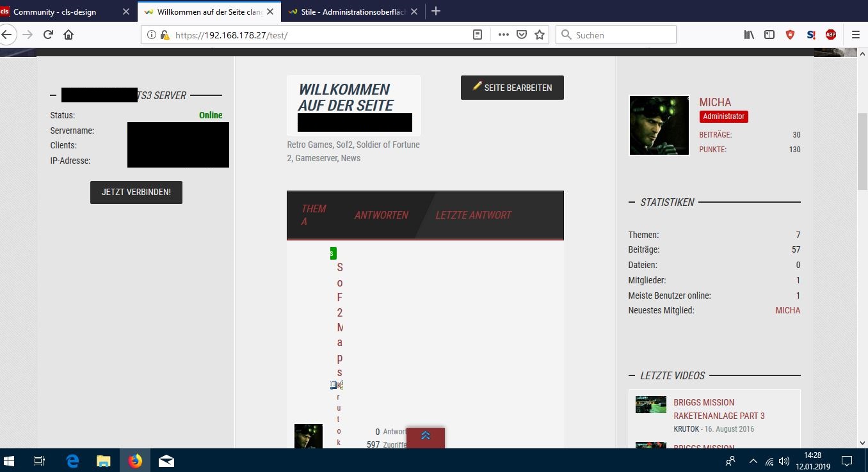Click the scroll-to-top double arrow button

(426, 436)
